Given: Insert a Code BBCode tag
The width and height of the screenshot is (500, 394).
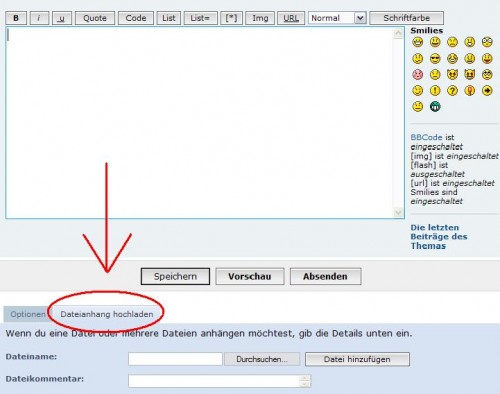Looking at the screenshot, I should pyautogui.click(x=136, y=18).
